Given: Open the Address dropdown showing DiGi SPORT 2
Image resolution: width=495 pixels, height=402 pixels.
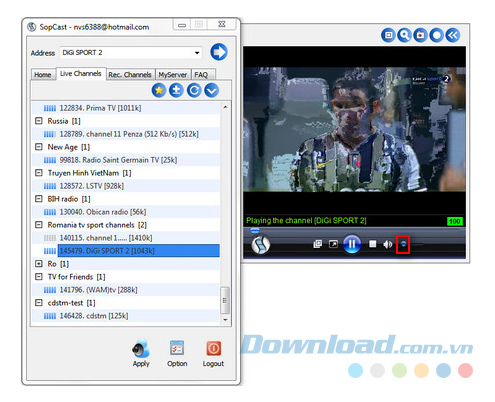Looking at the screenshot, I should click(x=197, y=53).
